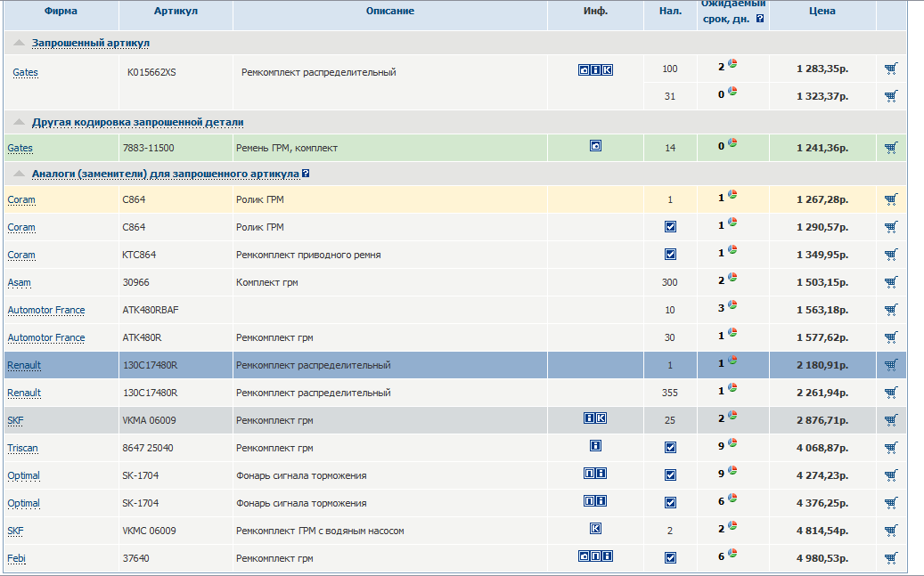Sort by the 'Цена' column header
This screenshot has height=576, width=924.
point(822,12)
